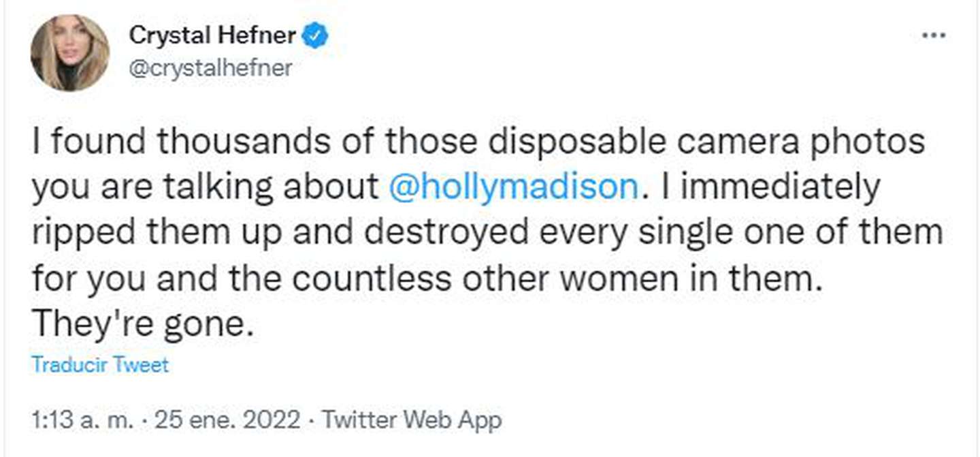Screen dimensions: 980x457
Task: Click the Traducir Tweet link
Action: click(x=100, y=365)
